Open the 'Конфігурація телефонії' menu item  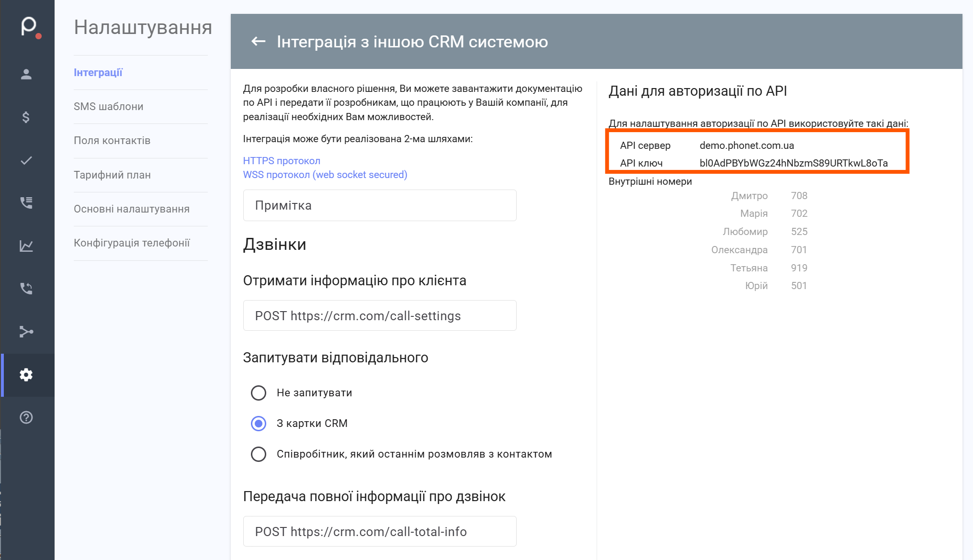click(132, 243)
